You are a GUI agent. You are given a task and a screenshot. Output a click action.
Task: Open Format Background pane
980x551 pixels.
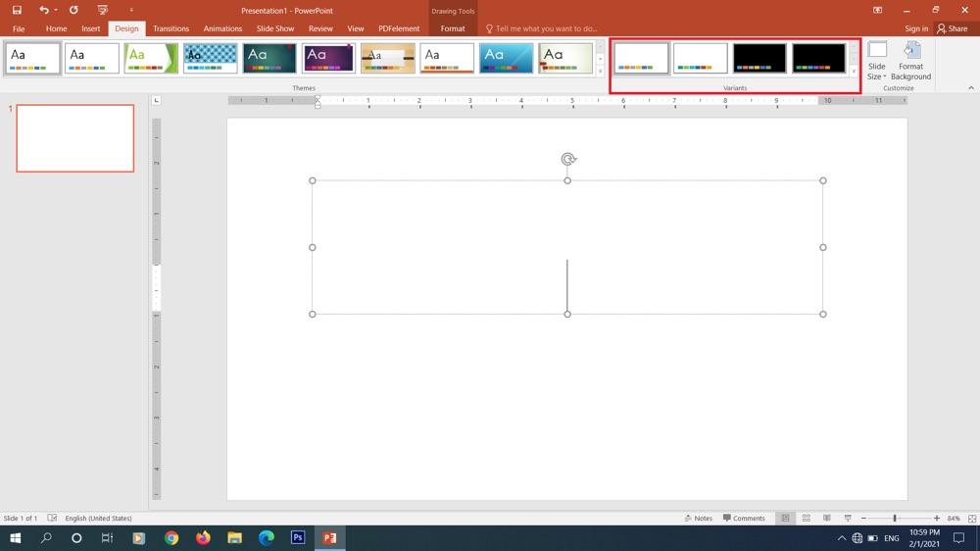910,60
